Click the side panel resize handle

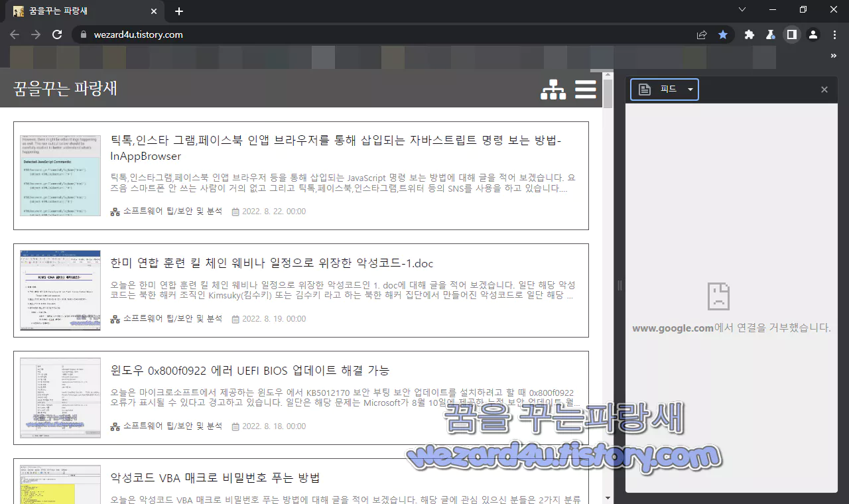(620, 286)
